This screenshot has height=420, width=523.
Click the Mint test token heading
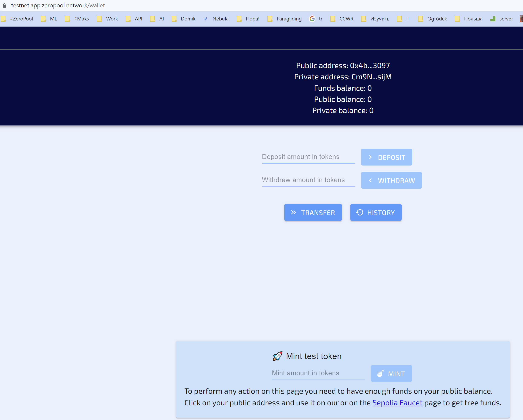click(x=314, y=356)
